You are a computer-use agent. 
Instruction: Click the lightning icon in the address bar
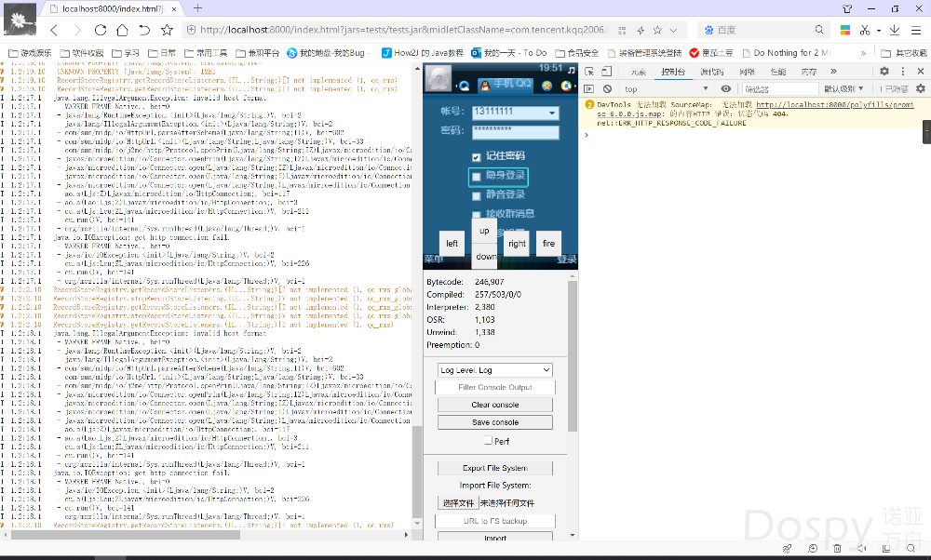641,31
